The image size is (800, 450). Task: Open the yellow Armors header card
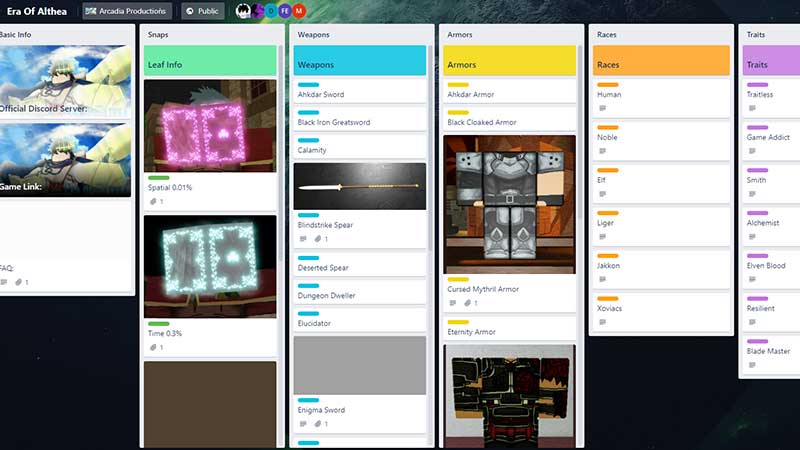[x=509, y=60]
